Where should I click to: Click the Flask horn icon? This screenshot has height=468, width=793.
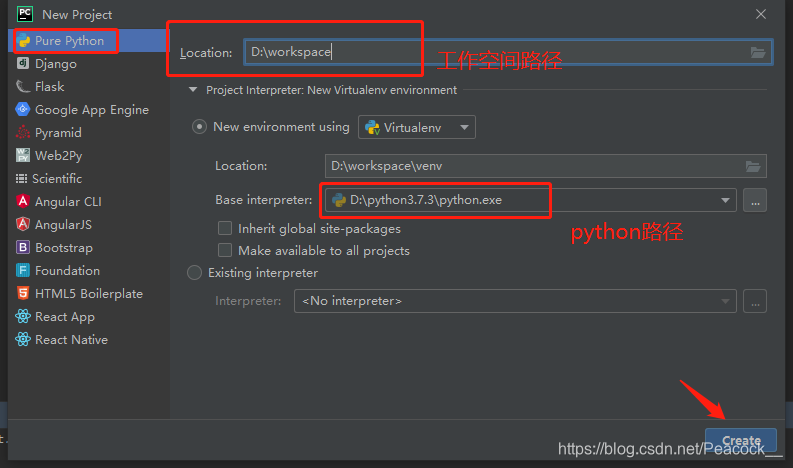click(23, 87)
